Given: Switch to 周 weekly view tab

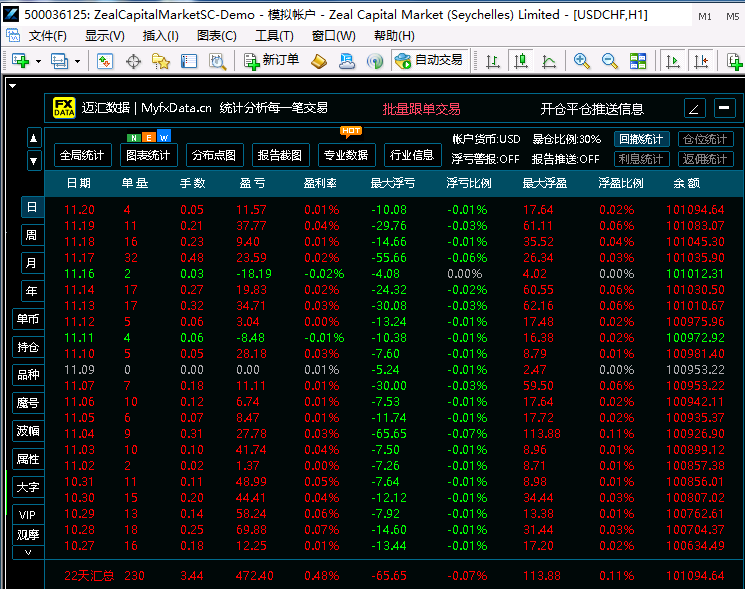Looking at the screenshot, I should (x=32, y=235).
